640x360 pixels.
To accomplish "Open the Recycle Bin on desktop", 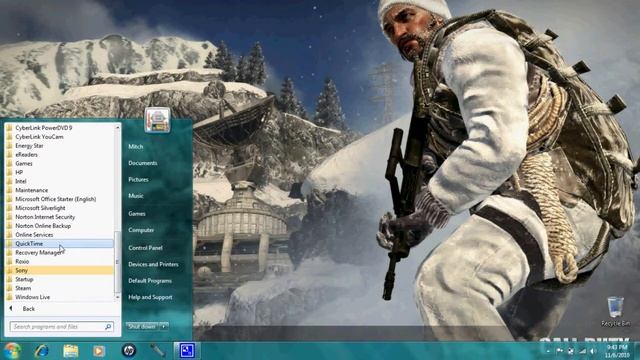I will coord(616,312).
